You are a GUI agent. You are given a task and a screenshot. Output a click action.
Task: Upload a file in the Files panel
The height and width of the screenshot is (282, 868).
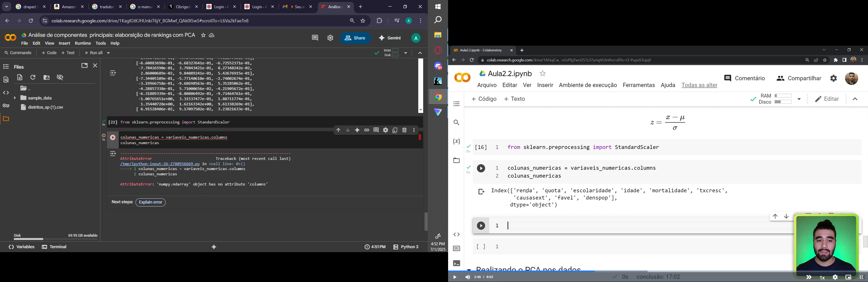(20, 77)
